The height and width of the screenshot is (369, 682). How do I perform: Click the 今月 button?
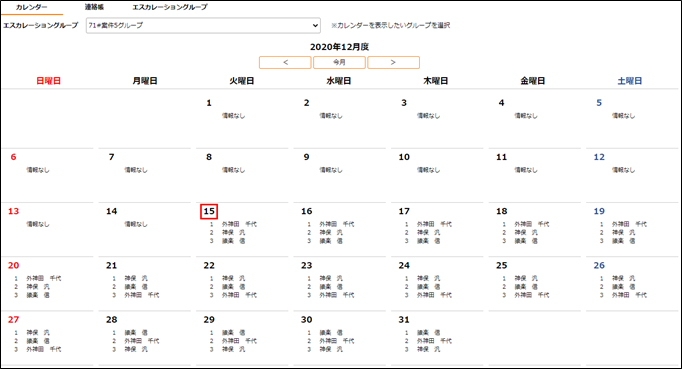339,62
